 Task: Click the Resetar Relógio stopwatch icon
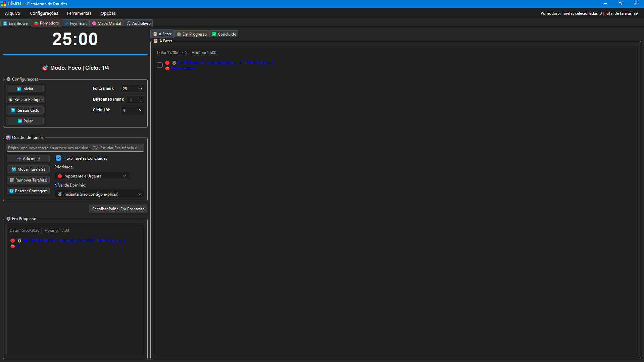(11, 100)
